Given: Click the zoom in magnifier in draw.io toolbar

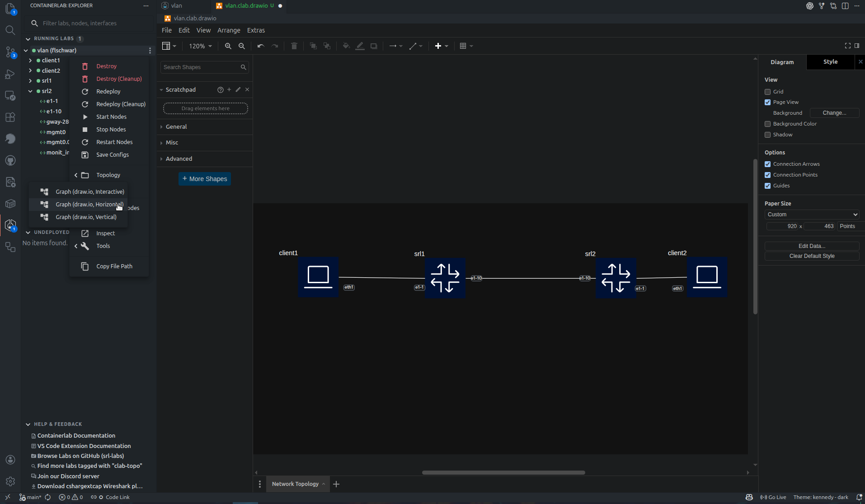Looking at the screenshot, I should [228, 46].
